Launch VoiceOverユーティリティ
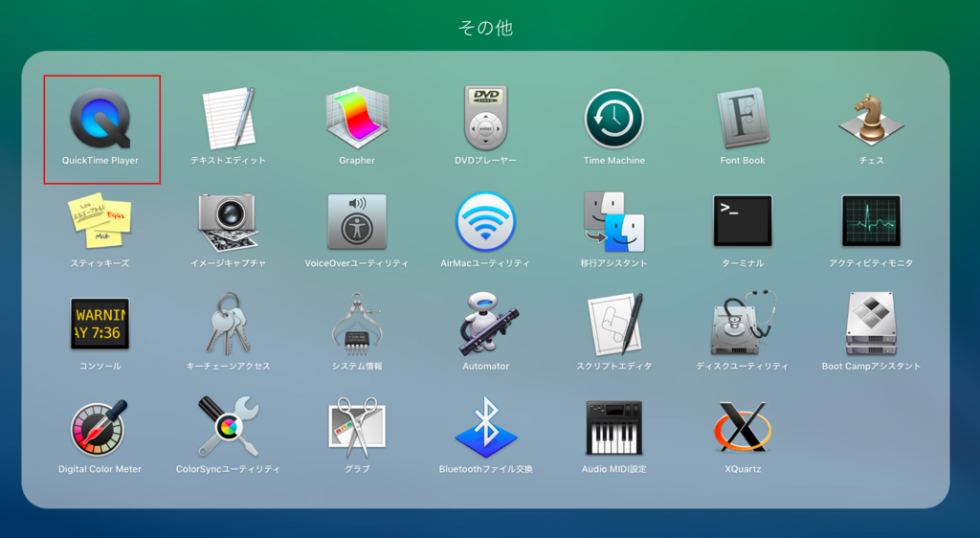The width and height of the screenshot is (980, 538). [357, 222]
